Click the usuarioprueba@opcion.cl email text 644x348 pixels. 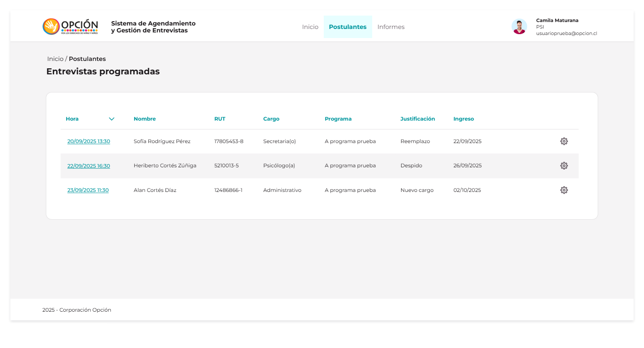pos(567,33)
